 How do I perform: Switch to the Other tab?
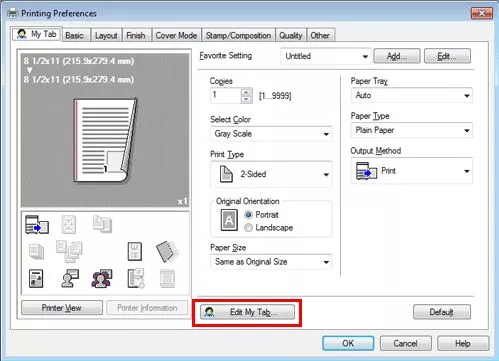(x=320, y=35)
